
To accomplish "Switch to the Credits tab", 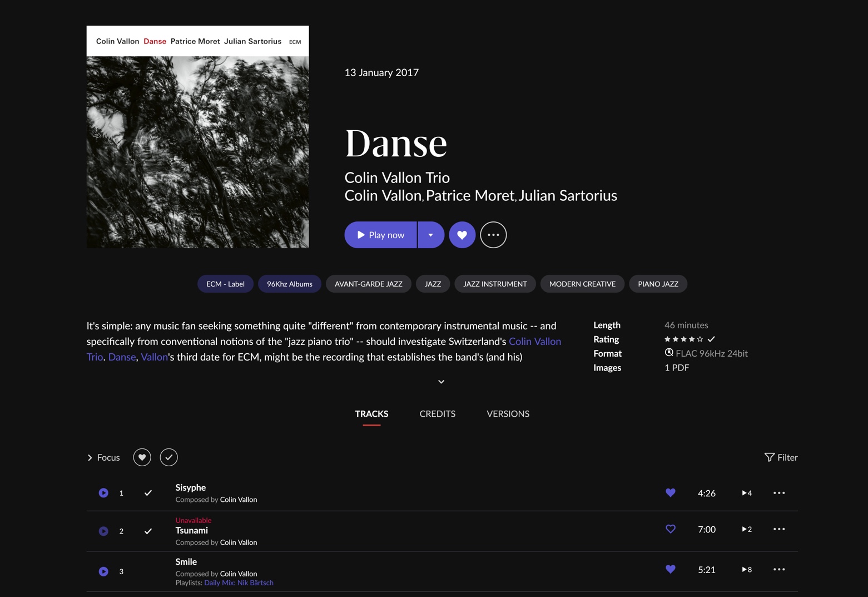I will coord(437,414).
